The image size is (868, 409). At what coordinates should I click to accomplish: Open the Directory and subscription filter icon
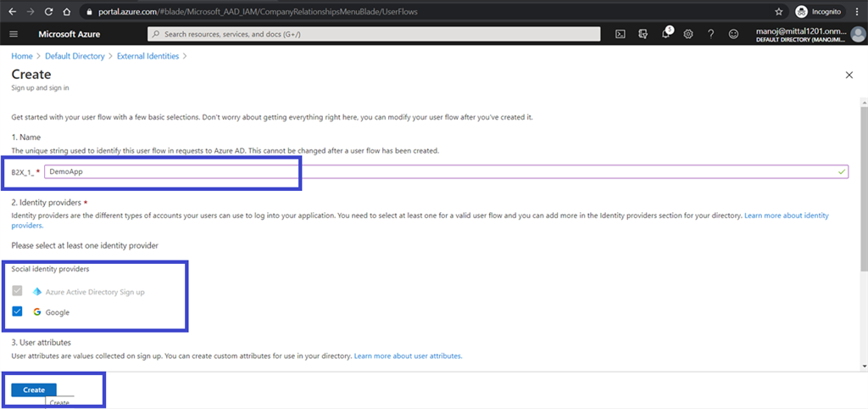tap(643, 34)
